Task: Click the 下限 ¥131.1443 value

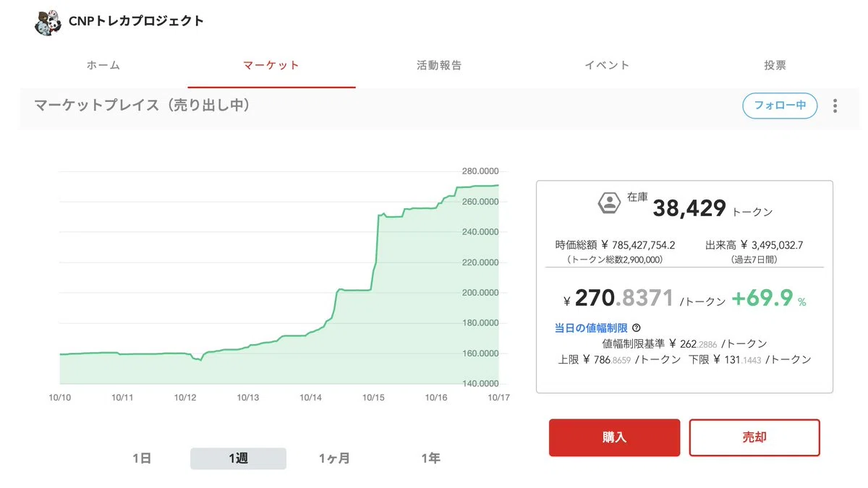Action: [750, 359]
